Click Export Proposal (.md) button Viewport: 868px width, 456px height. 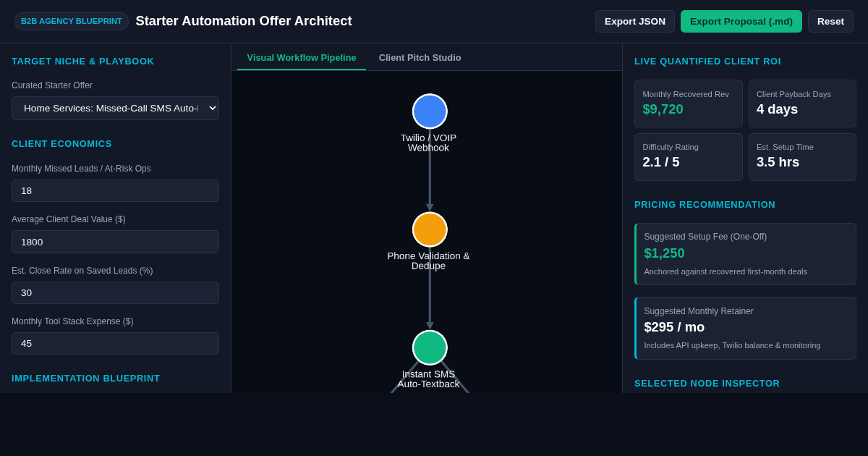pyautogui.click(x=741, y=21)
